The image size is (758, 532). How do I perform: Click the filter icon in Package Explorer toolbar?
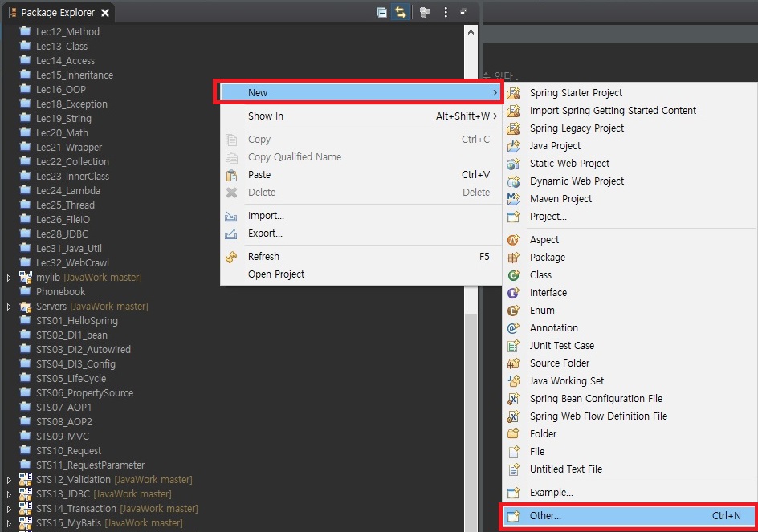425,13
